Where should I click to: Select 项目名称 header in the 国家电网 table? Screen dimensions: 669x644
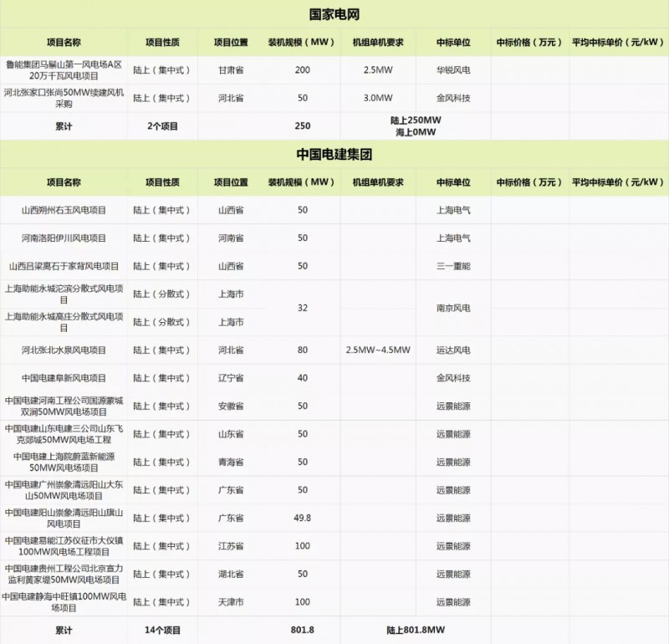pos(64,43)
